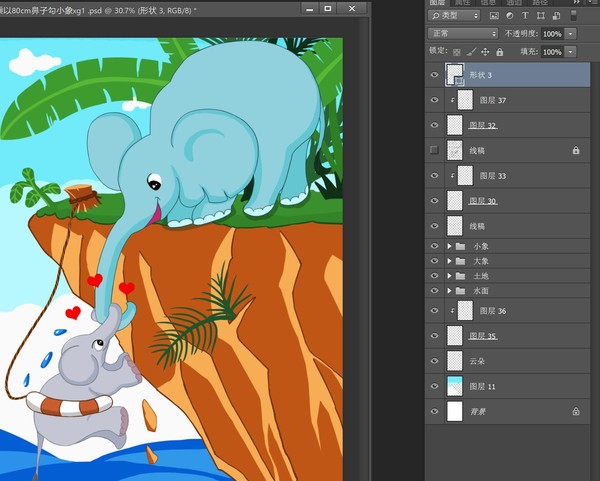Expand the 土地 layer group

pos(450,276)
